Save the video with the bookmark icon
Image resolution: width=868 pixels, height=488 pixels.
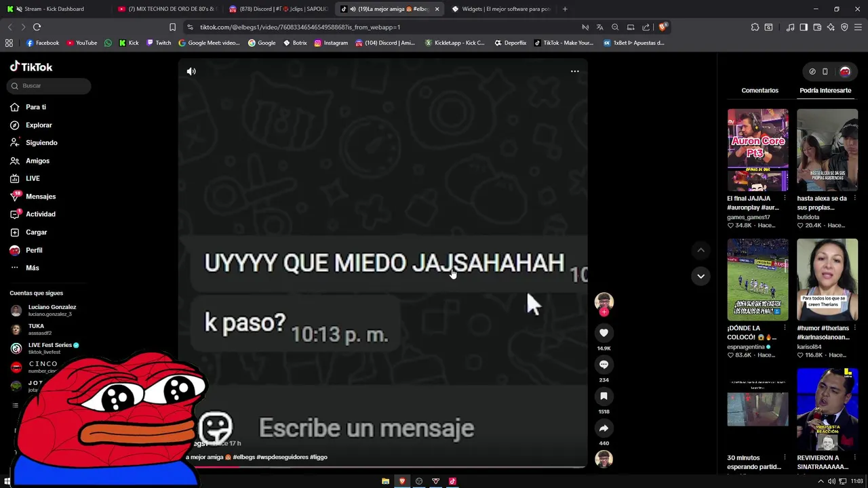(x=604, y=396)
